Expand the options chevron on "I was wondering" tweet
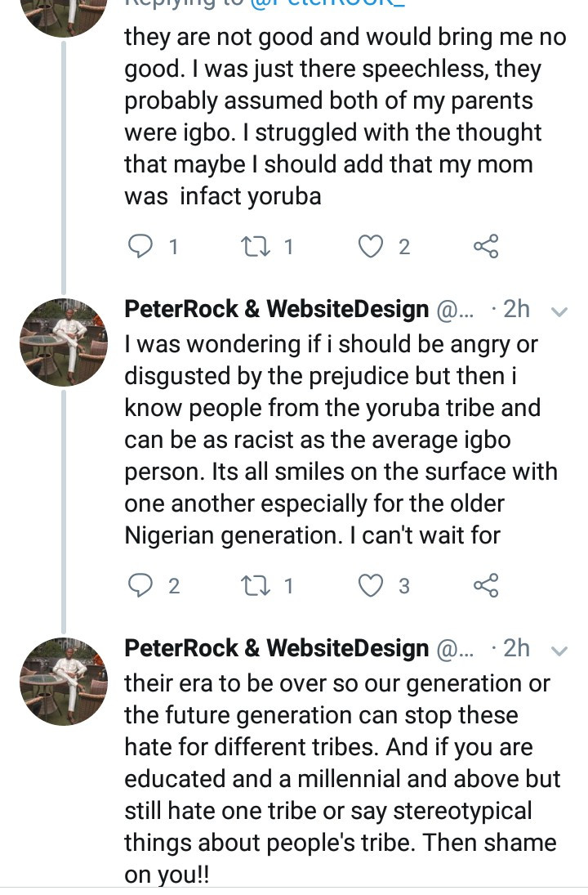This screenshot has height=895, width=588. tap(559, 311)
